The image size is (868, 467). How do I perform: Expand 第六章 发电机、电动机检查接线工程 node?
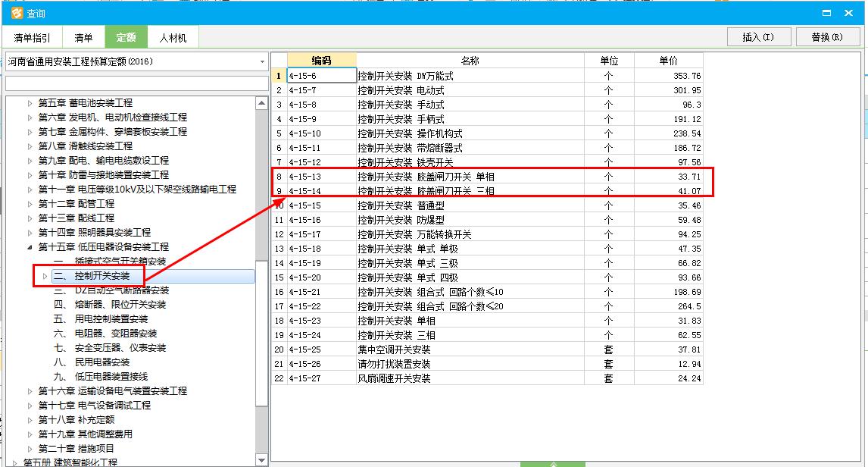point(30,118)
